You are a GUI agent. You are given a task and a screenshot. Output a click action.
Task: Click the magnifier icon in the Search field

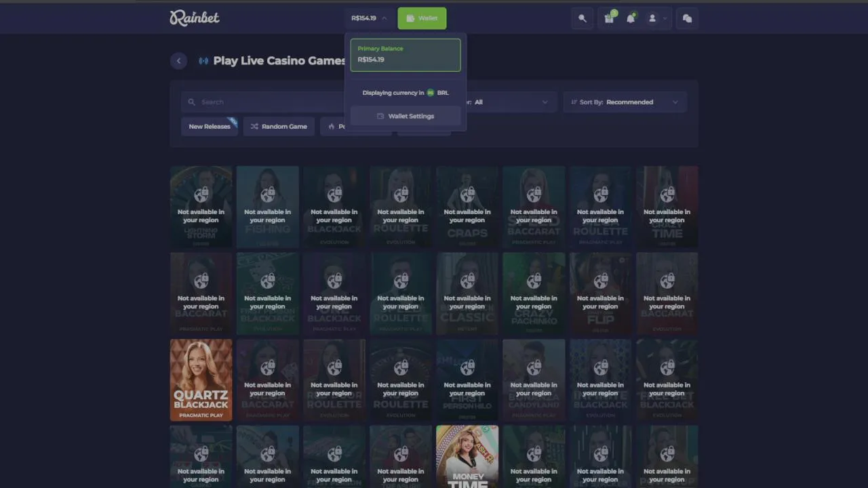click(192, 102)
